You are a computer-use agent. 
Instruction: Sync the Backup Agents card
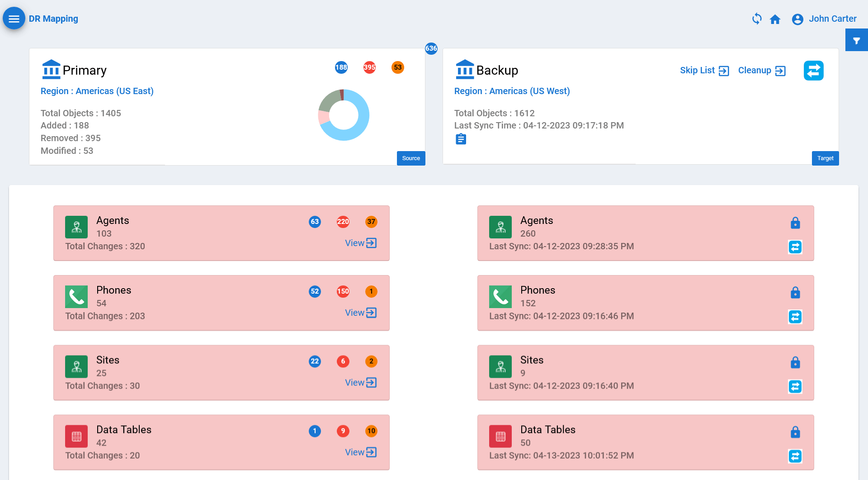[795, 247]
